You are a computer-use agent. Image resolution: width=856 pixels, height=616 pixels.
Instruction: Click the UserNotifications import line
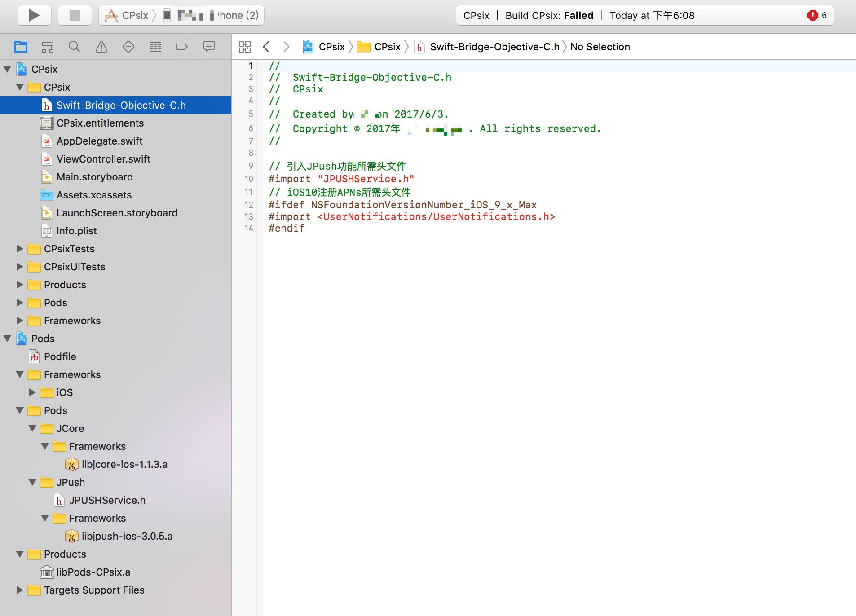pyautogui.click(x=412, y=216)
